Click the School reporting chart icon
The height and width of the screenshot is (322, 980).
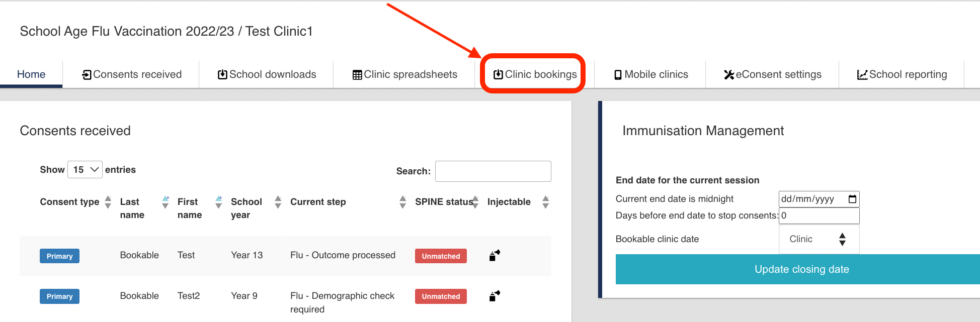[862, 75]
